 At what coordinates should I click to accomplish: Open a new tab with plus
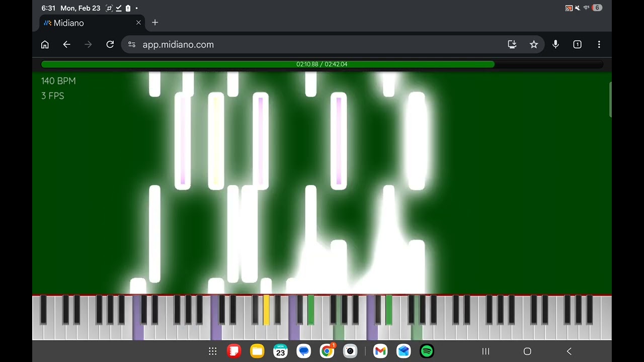coord(155,23)
